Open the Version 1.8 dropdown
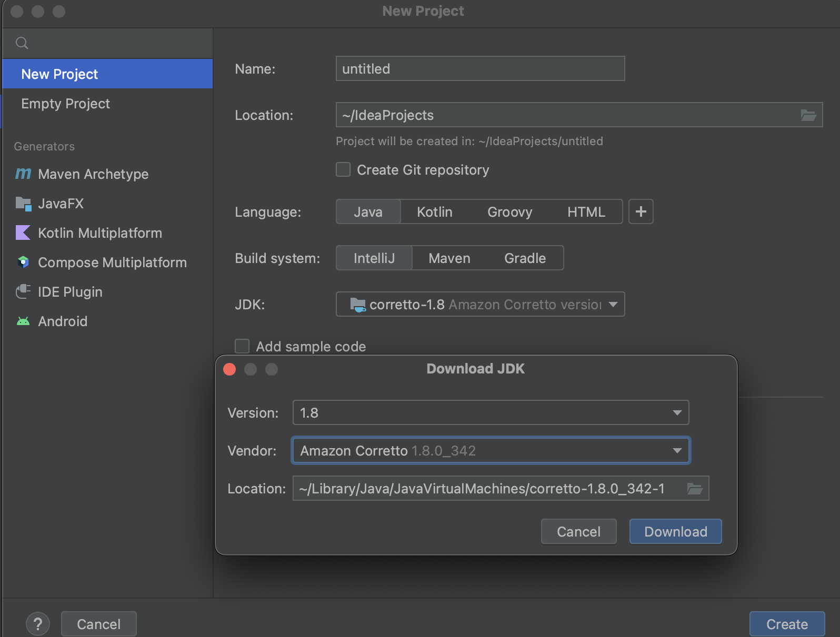Image resolution: width=840 pixels, height=637 pixels. point(491,412)
